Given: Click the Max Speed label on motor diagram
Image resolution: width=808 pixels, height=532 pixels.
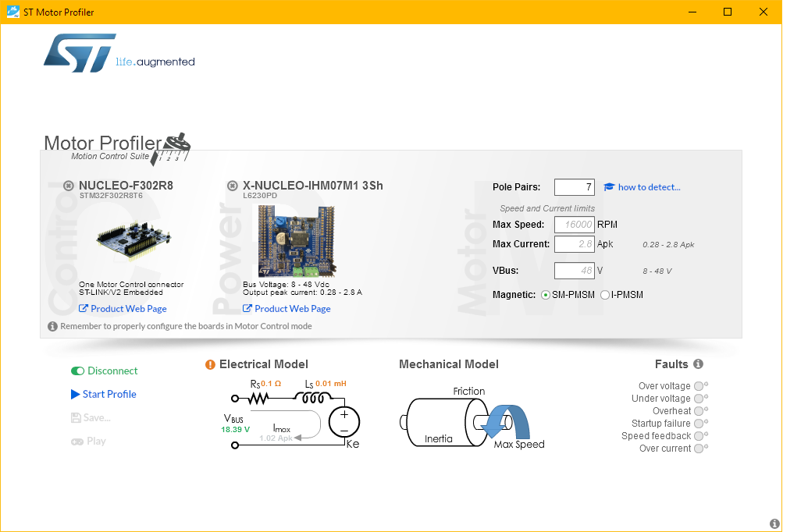Looking at the screenshot, I should [x=519, y=445].
